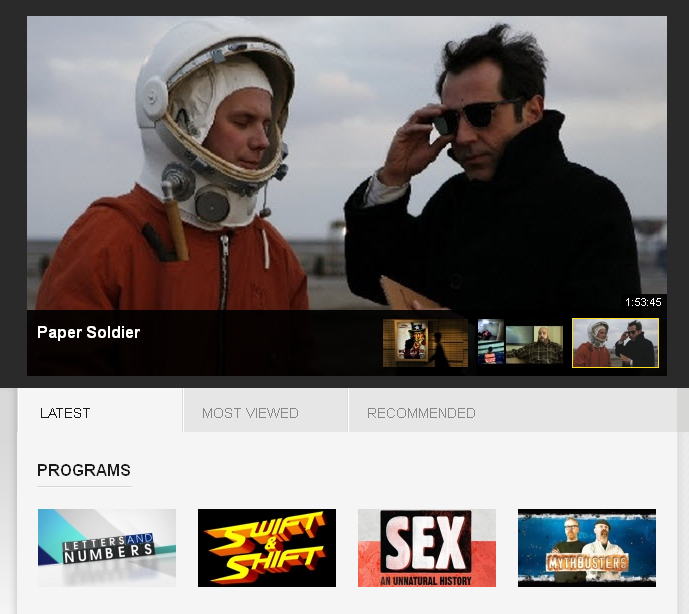Select the highlighted astronaut carousel thumbnail

tap(615, 343)
